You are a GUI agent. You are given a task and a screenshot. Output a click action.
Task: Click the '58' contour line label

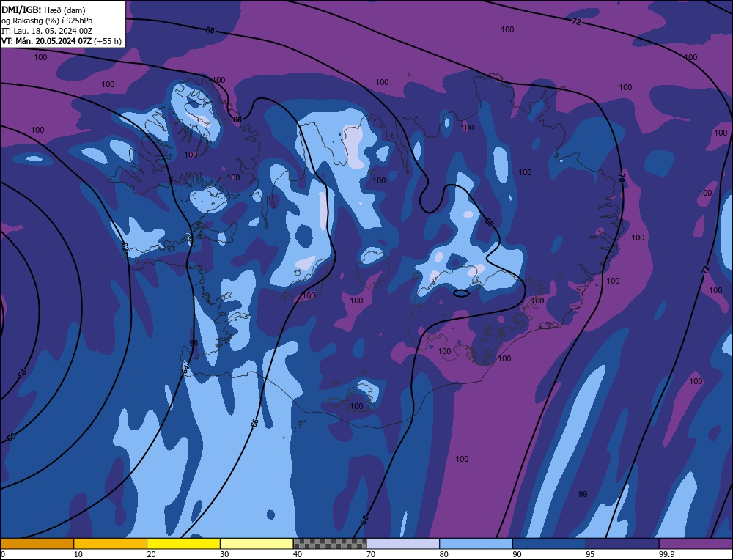coord(22,374)
